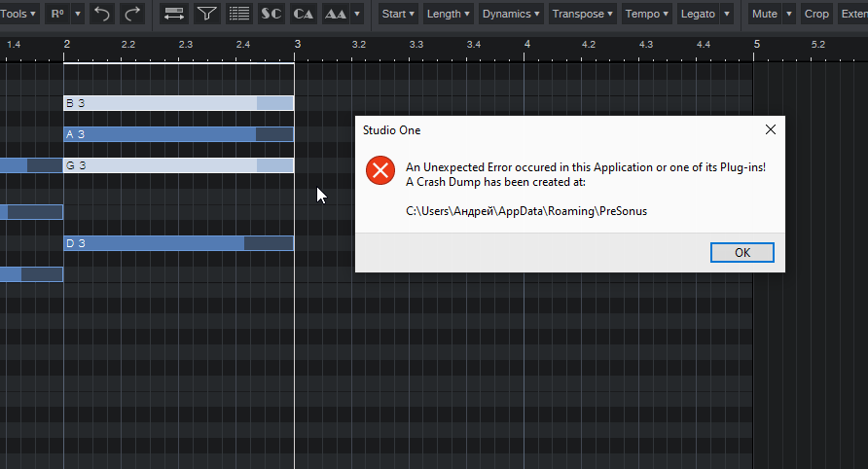Open the Dynamics dropdown menu
Image resolution: width=868 pixels, height=469 pixels.
pyautogui.click(x=511, y=14)
